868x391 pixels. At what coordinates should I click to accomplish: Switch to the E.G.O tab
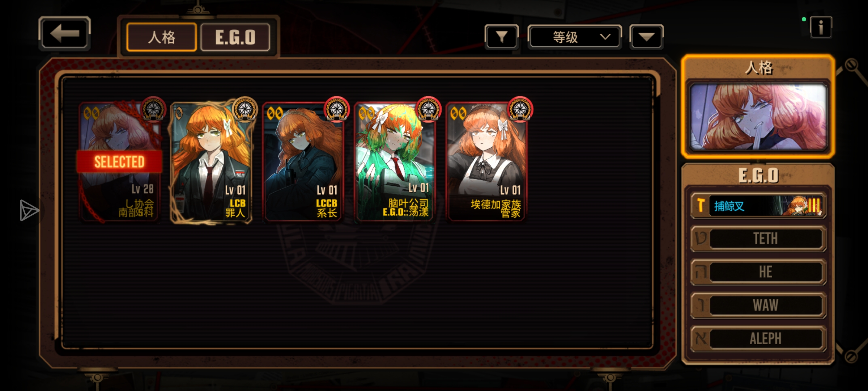point(235,37)
